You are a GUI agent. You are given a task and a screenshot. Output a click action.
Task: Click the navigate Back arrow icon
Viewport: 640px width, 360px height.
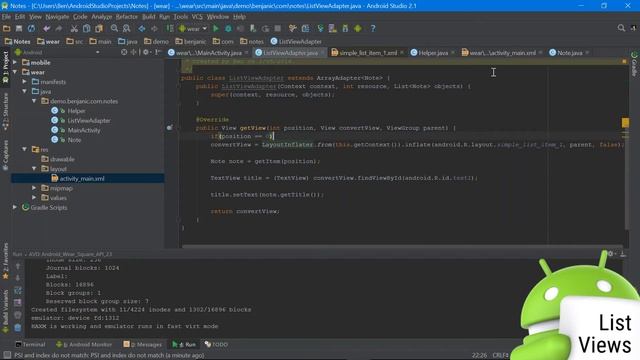142,29
